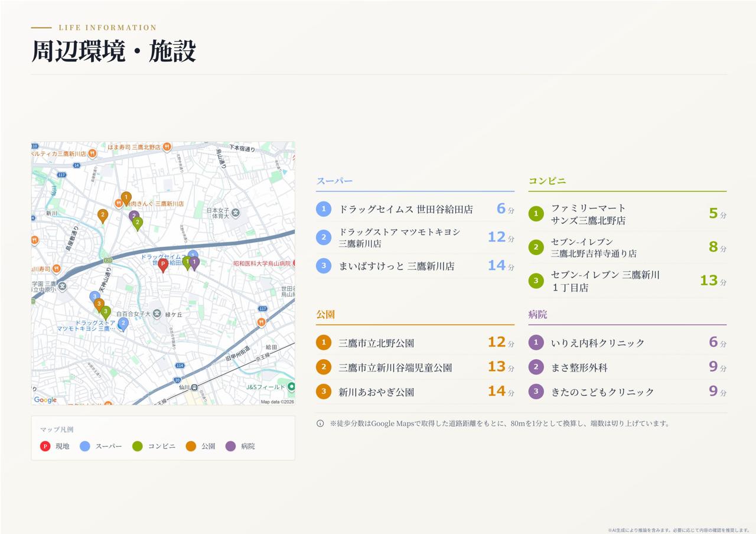Click the blue number 2 badge beside ドラッグストア マツモトキヨシ

(324, 237)
